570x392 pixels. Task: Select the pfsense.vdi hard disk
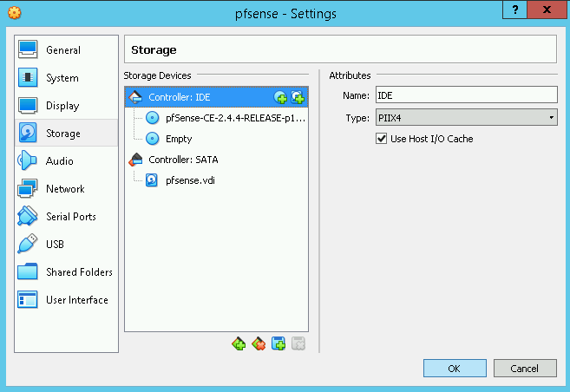[188, 180]
